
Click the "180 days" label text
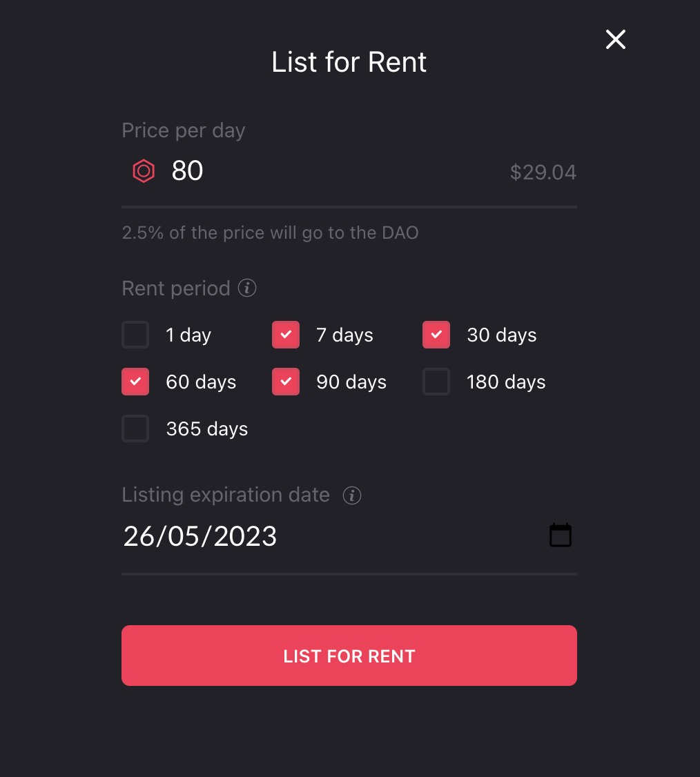pyautogui.click(x=506, y=382)
